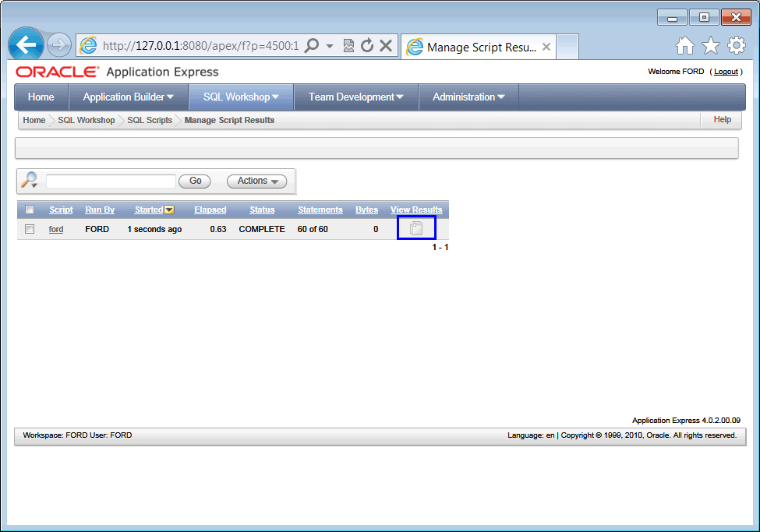Open Favorites star icon

pyautogui.click(x=711, y=45)
